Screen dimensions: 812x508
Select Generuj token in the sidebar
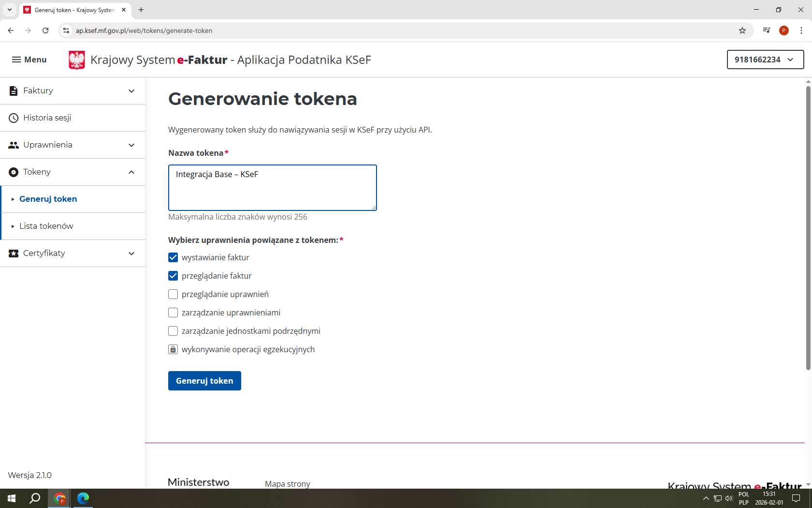click(48, 199)
